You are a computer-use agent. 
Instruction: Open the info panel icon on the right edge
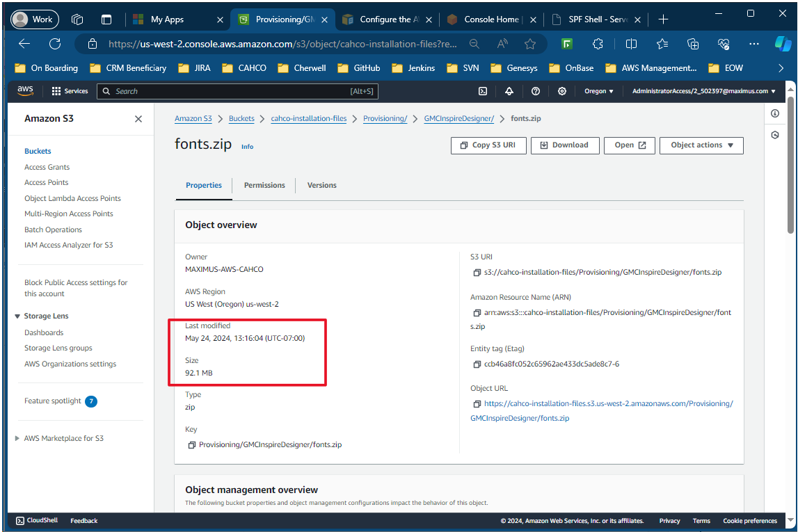pyautogui.click(x=774, y=113)
